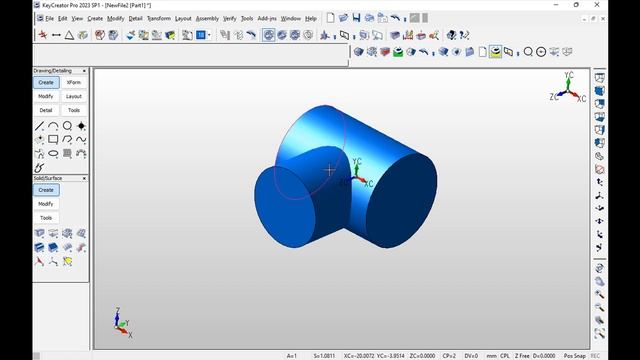The height and width of the screenshot is (360, 640).
Task: Click the CPL status bar field
Action: (x=504, y=356)
